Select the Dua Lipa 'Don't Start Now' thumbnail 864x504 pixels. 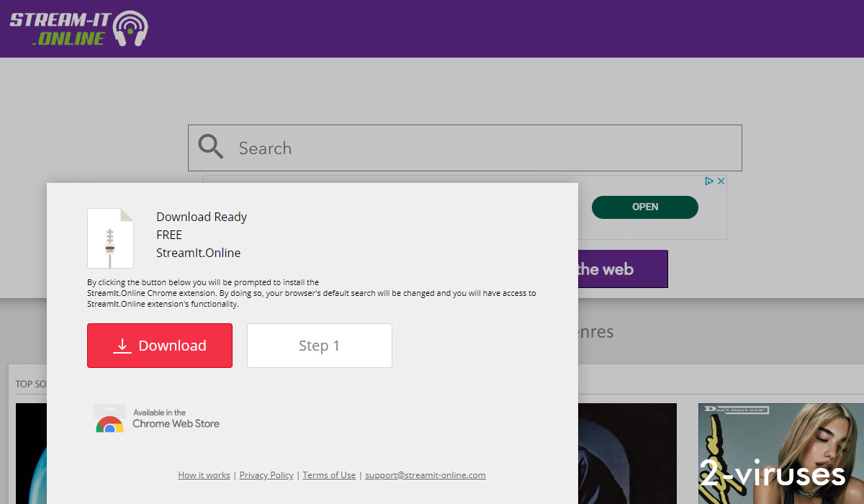tap(781, 453)
